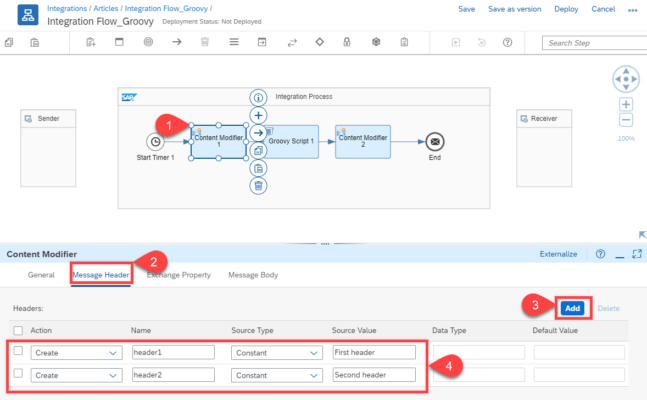This screenshot has width=647, height=400.
Task: Click the plus icon on the context menu
Action: (x=258, y=115)
